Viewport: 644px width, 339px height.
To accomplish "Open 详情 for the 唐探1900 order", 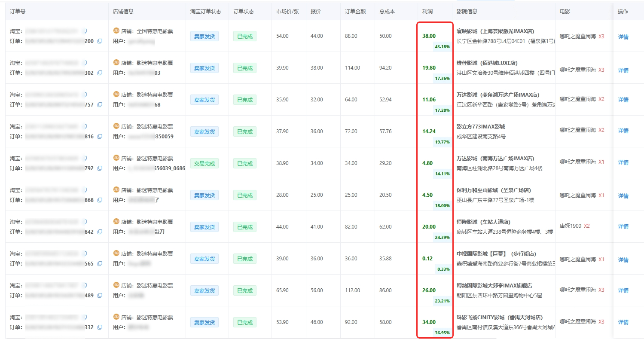I will click(x=623, y=226).
